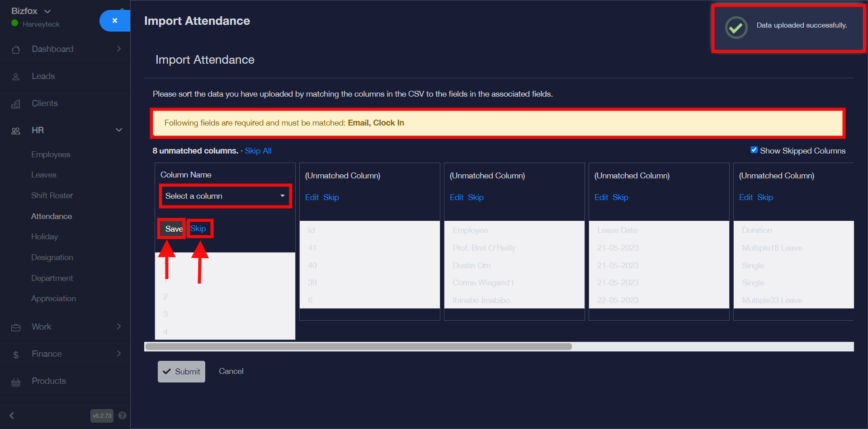Click the Finance dollar sign icon

pyautogui.click(x=16, y=355)
